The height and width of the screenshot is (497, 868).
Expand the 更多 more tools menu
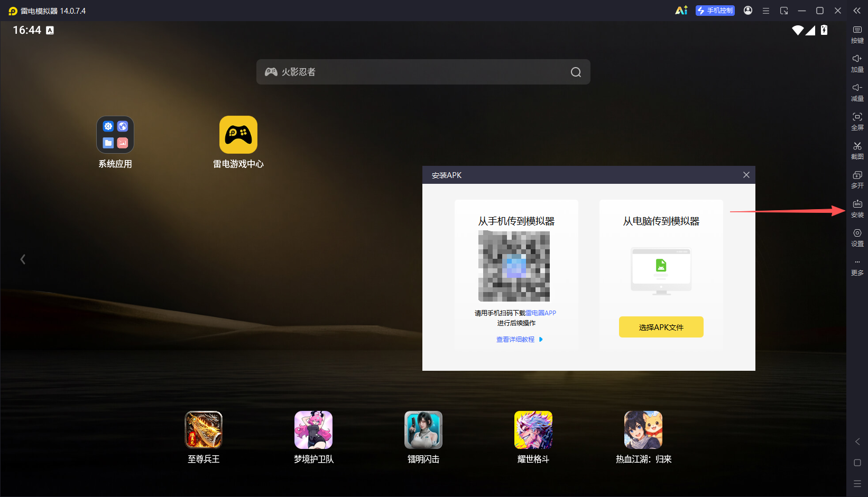point(857,267)
